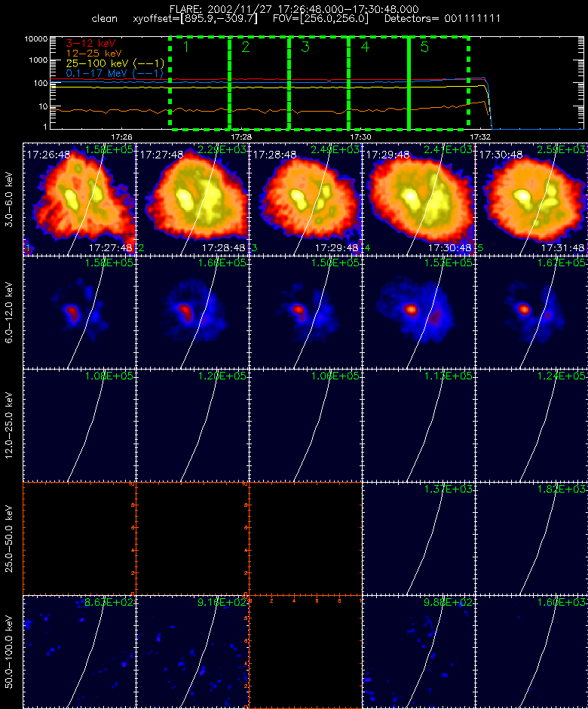Image resolution: width=588 pixels, height=709 pixels.
Task: Select the 17:26:48 start timestamp
Action: [x=48, y=155]
